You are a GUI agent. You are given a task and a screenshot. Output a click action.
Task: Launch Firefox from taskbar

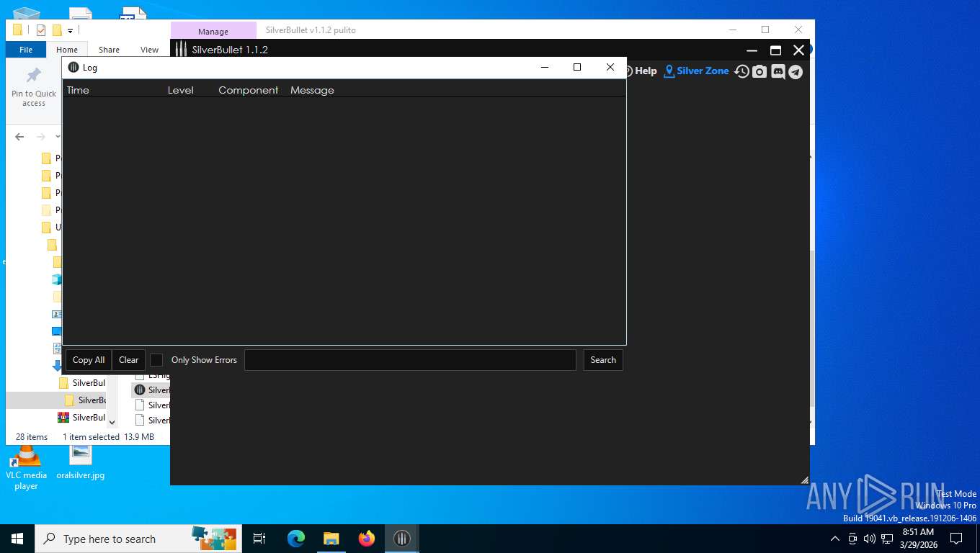point(367,539)
